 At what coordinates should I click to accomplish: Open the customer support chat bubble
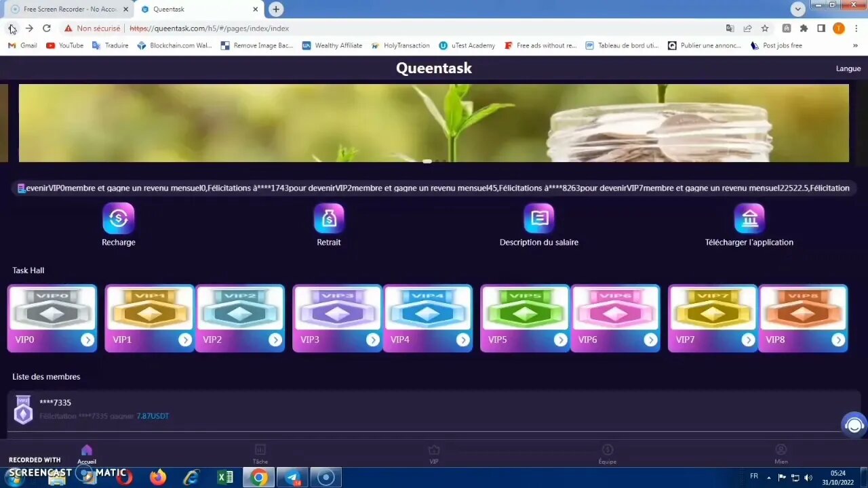click(x=854, y=425)
